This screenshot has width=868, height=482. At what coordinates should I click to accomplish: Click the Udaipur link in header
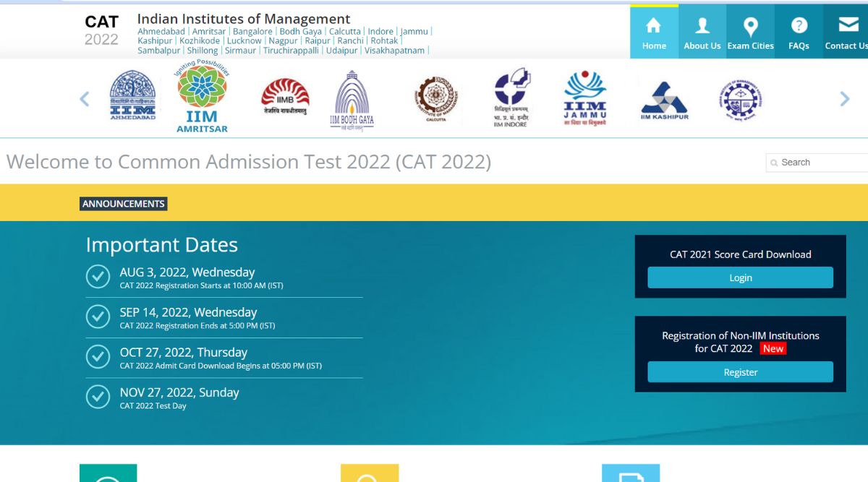pos(341,51)
